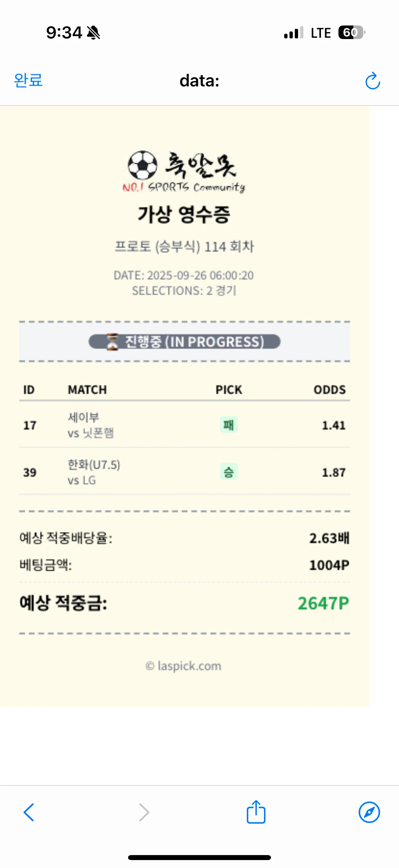The height and width of the screenshot is (868, 399).
Task: Open the share sheet icon
Action: tap(256, 812)
